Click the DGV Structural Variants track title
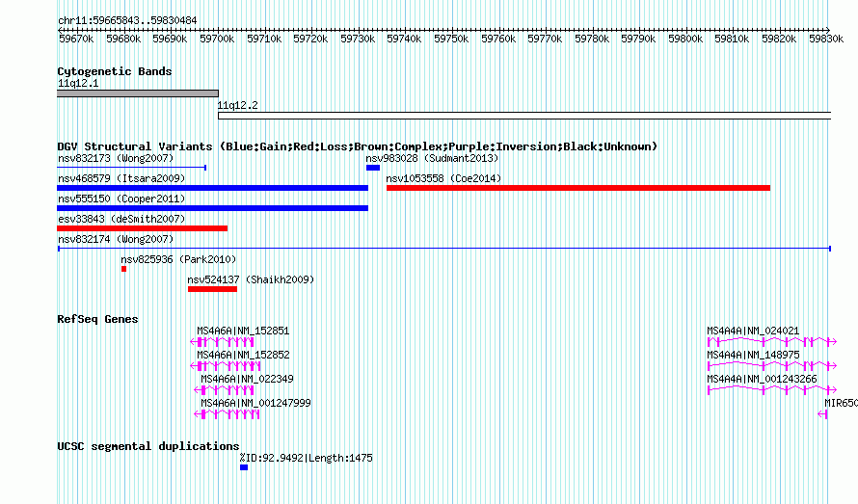 [357, 146]
